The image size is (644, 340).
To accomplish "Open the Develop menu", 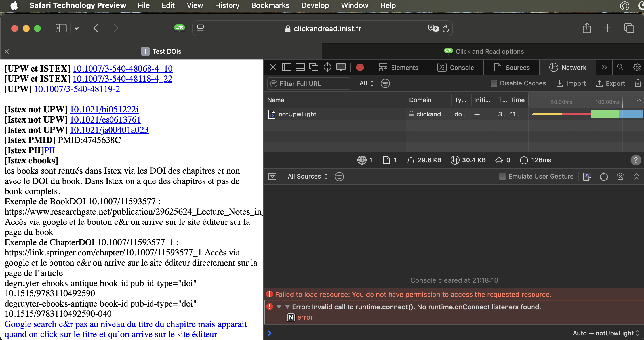I will point(315,5).
